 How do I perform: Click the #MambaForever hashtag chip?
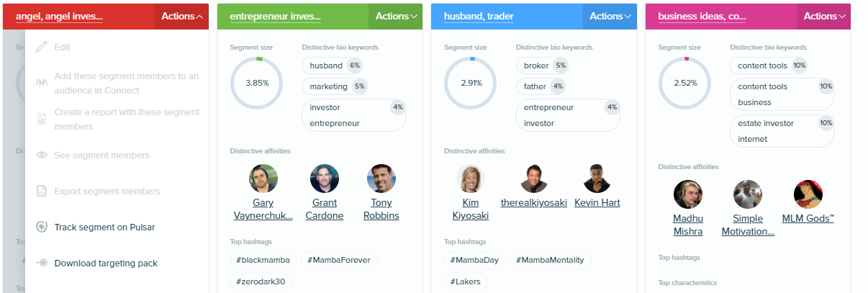(339, 260)
